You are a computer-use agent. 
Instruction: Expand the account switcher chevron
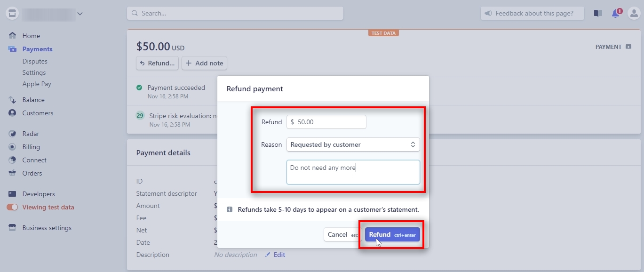point(80,13)
